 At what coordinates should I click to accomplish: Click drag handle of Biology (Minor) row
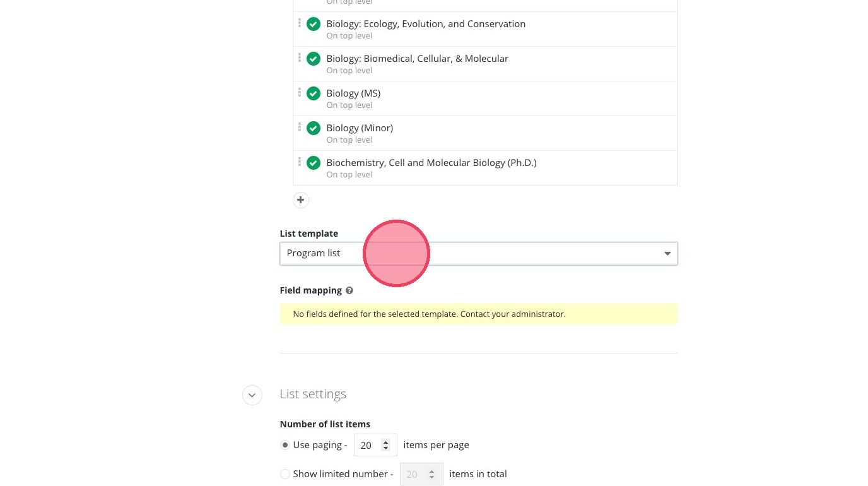pyautogui.click(x=300, y=127)
